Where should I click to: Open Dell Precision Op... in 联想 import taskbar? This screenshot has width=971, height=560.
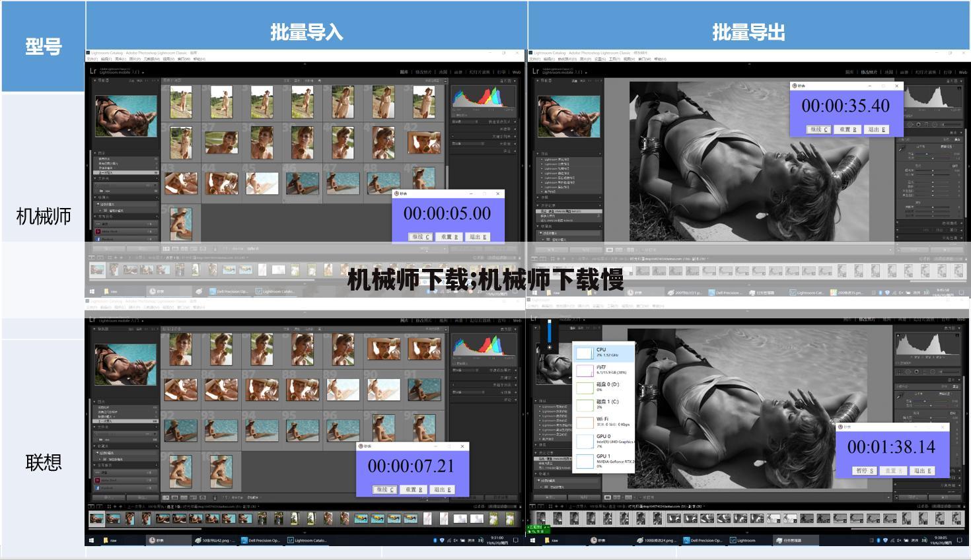pyautogui.click(x=261, y=540)
